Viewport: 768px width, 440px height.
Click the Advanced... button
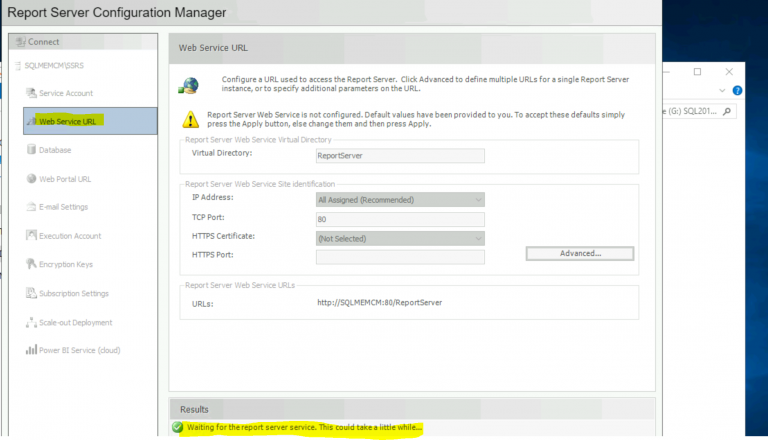point(580,254)
